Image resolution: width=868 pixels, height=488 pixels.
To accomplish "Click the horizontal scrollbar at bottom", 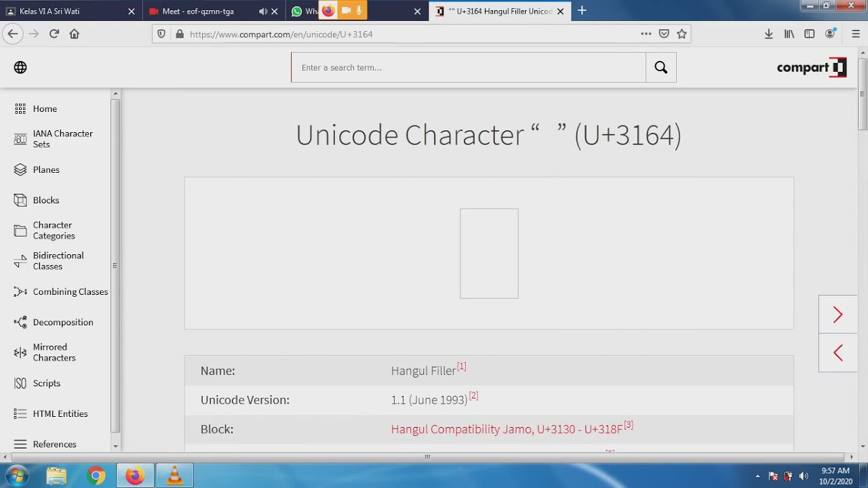I will [427, 457].
